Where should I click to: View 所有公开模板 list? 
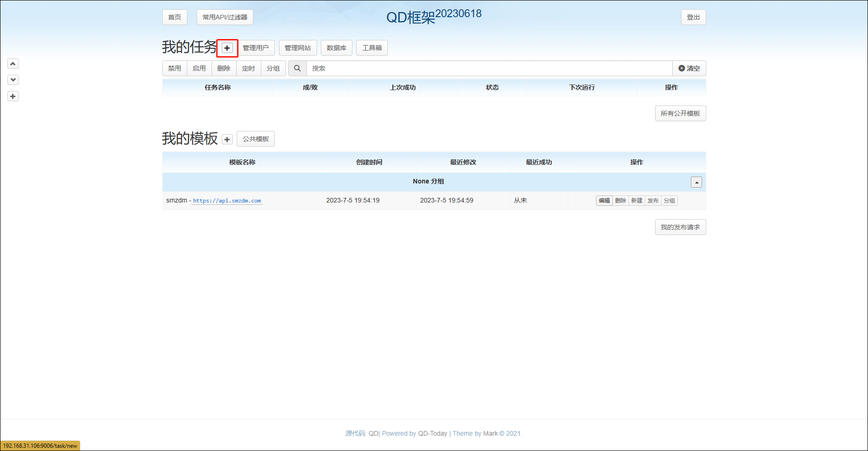tap(680, 113)
